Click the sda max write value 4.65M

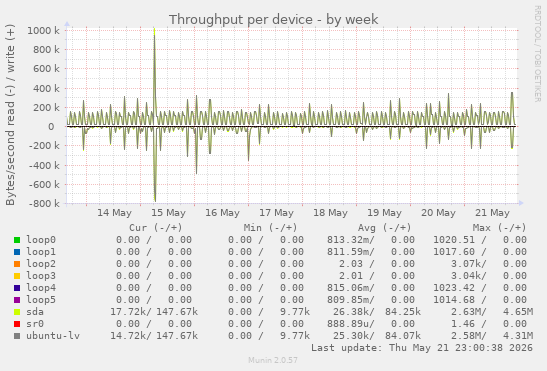[518, 312]
